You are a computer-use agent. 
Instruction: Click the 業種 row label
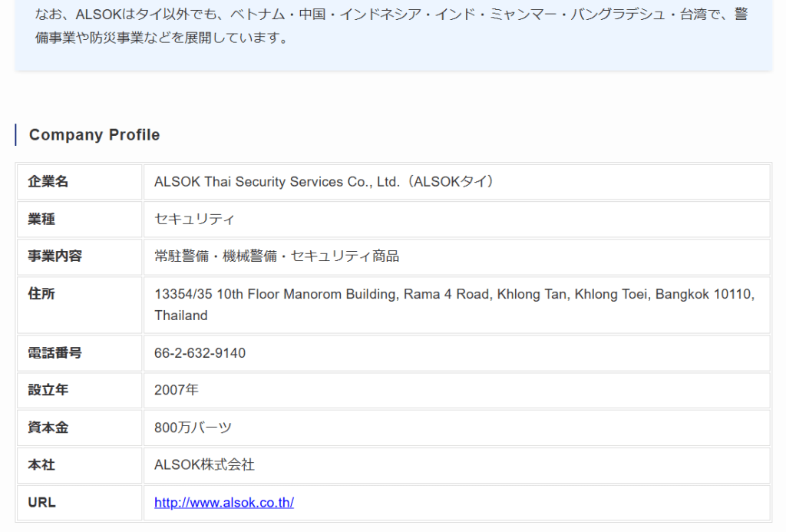pyautogui.click(x=41, y=220)
